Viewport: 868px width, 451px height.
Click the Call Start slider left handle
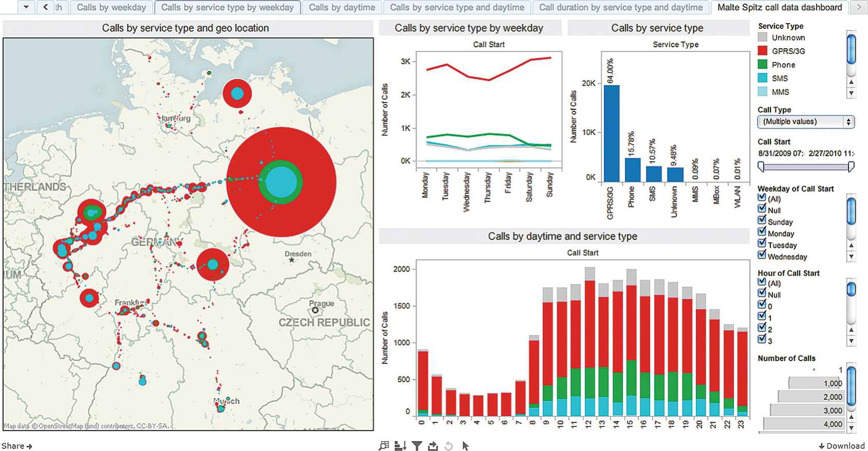coord(761,166)
